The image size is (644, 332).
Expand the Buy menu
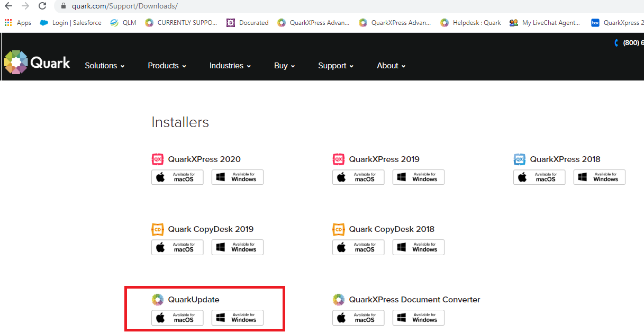coord(285,66)
